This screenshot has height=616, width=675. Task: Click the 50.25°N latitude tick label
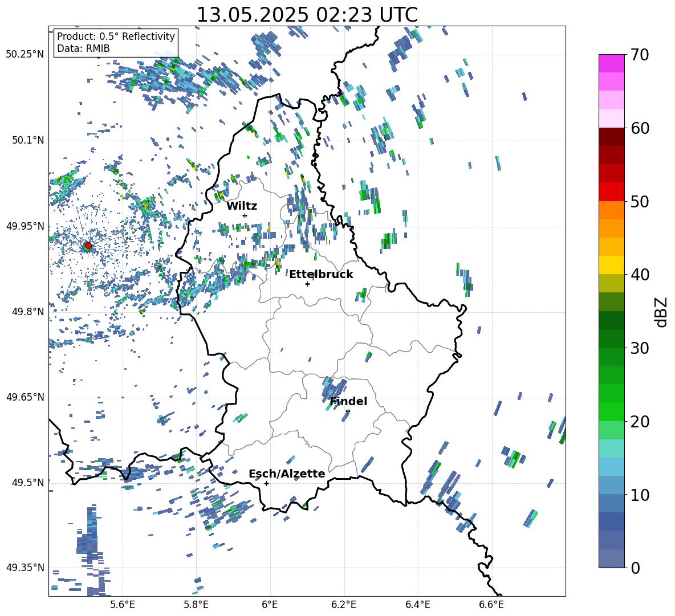click(x=25, y=55)
